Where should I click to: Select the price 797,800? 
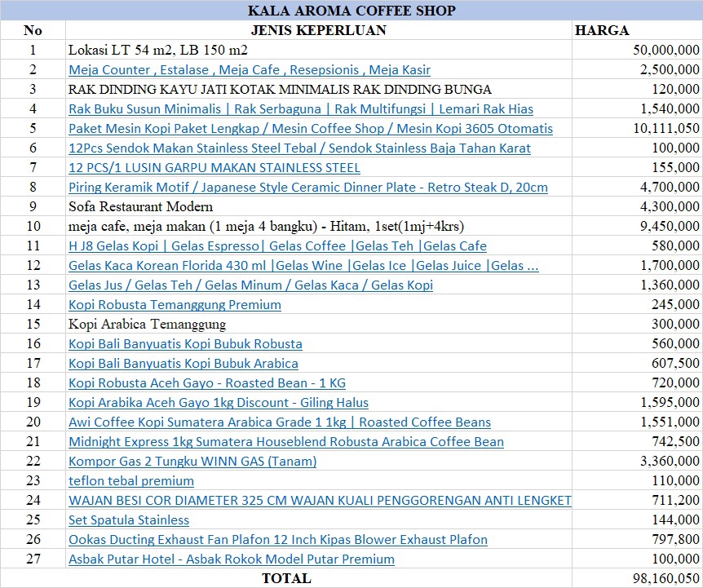[x=637, y=539]
